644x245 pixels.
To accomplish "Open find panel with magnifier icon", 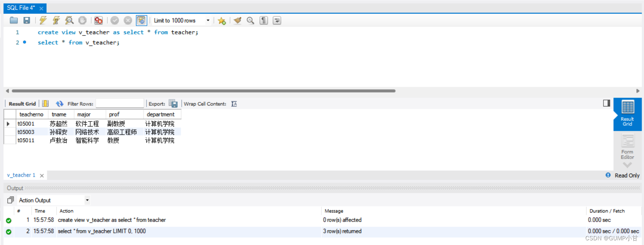I will [x=250, y=20].
